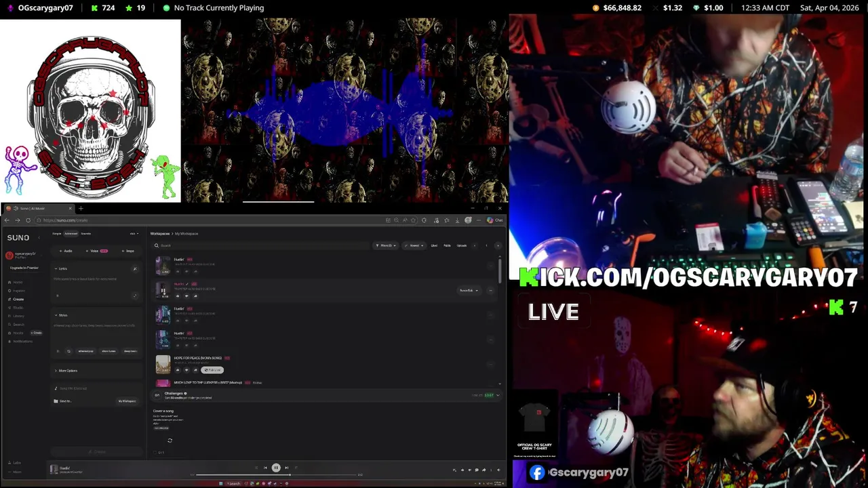Toggle the Public filter in workspace
Screen dimensions: 868x488
tap(447, 245)
